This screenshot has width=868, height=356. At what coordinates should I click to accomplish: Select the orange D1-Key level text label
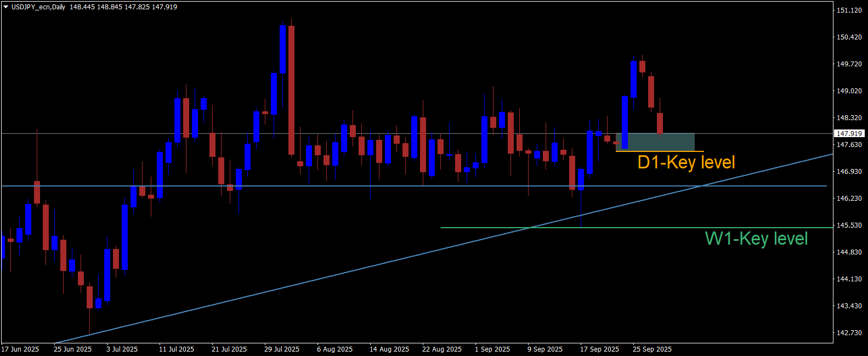[x=686, y=162]
